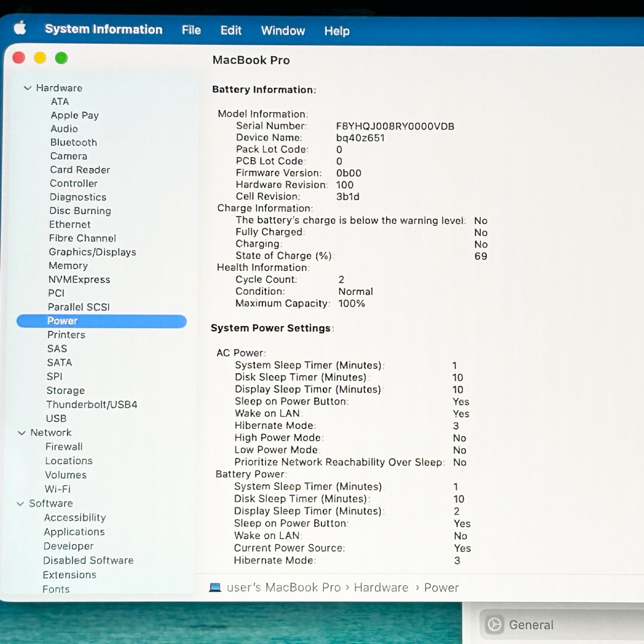Click the Maximum Capacity value 100%

click(x=352, y=304)
